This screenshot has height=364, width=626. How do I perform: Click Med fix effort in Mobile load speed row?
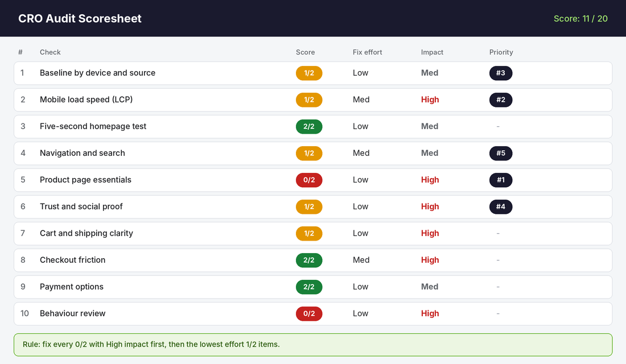point(361,100)
